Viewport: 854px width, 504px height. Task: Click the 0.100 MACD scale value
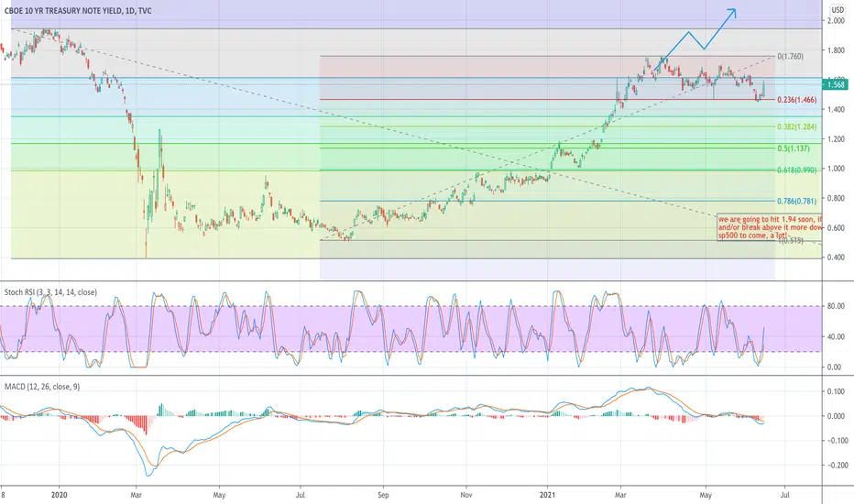click(x=836, y=392)
